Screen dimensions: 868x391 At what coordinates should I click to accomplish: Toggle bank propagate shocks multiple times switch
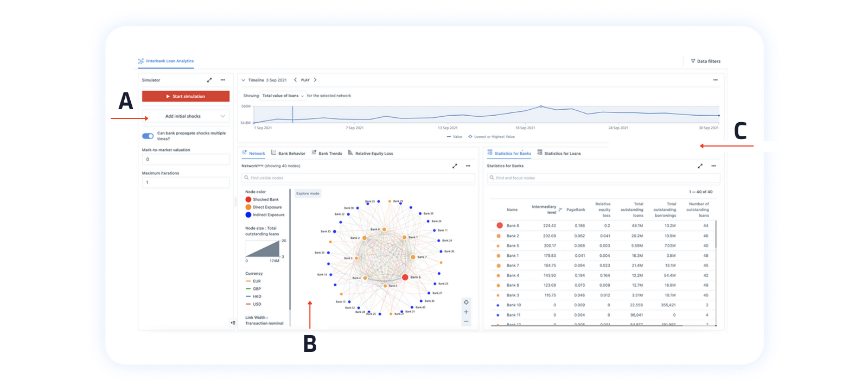[148, 136]
